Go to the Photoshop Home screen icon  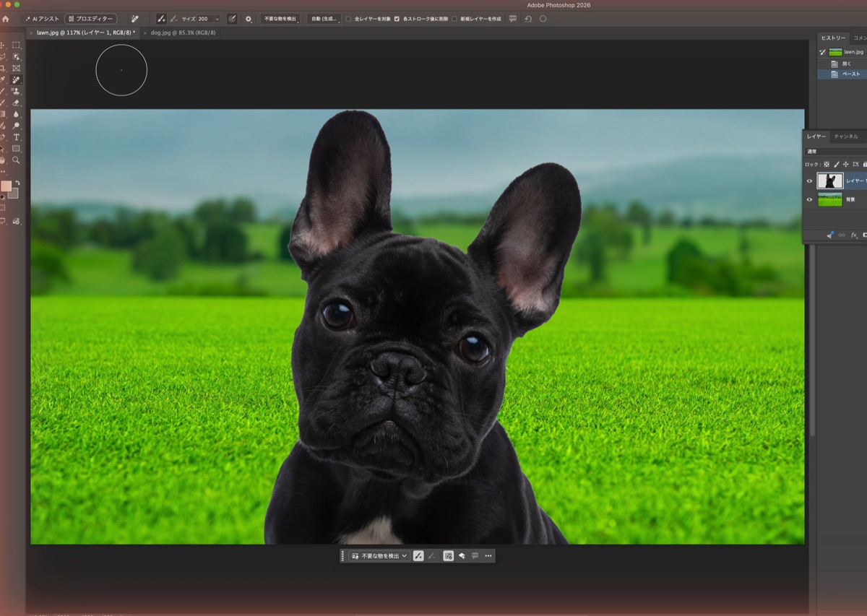pos(6,19)
